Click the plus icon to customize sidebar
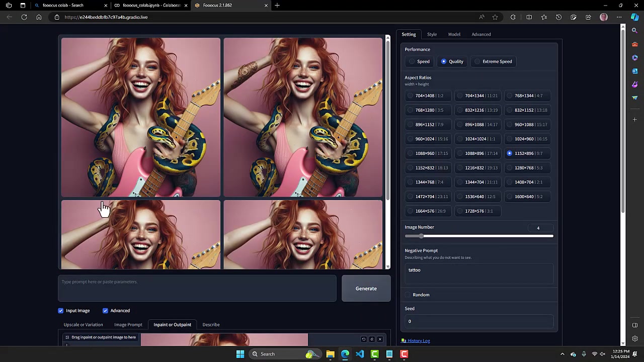 (x=635, y=120)
